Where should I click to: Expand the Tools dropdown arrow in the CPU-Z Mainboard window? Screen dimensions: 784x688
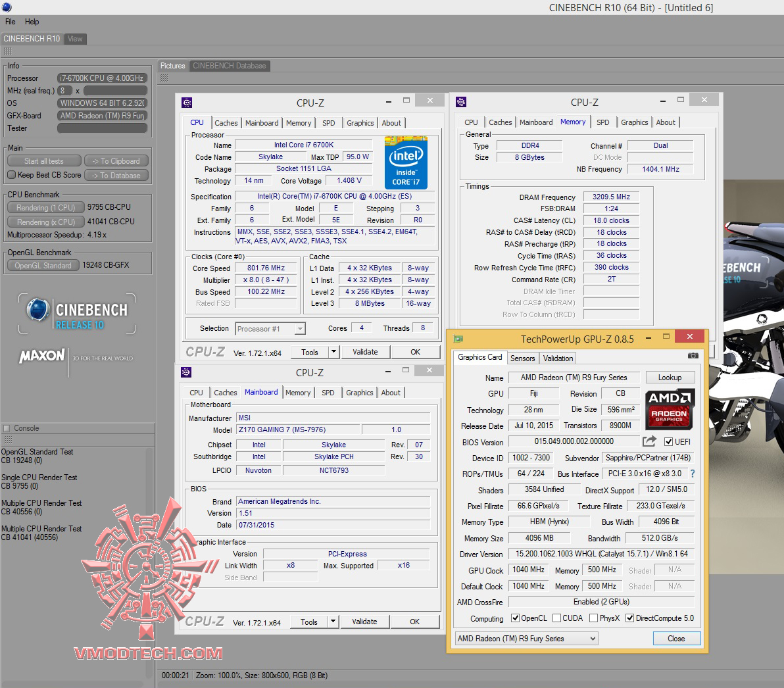pyautogui.click(x=333, y=622)
